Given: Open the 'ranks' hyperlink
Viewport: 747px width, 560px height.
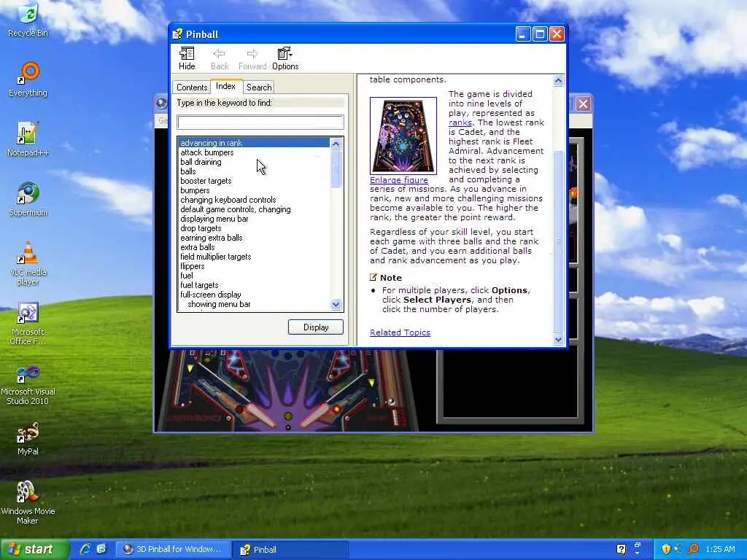Looking at the screenshot, I should click(460, 122).
